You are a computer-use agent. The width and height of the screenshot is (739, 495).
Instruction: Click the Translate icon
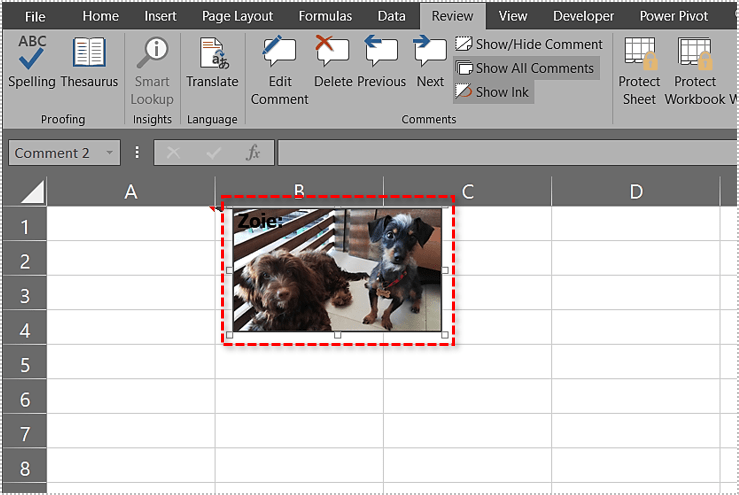point(212,62)
